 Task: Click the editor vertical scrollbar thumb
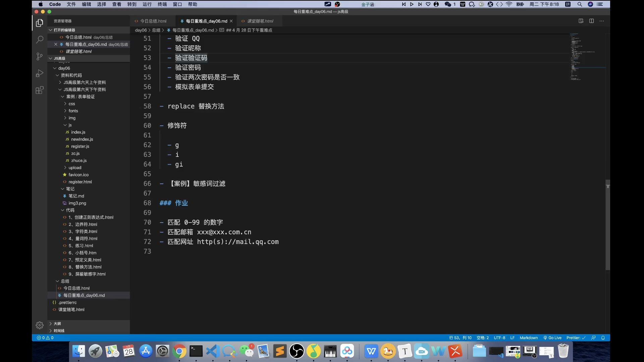pyautogui.click(x=607, y=225)
